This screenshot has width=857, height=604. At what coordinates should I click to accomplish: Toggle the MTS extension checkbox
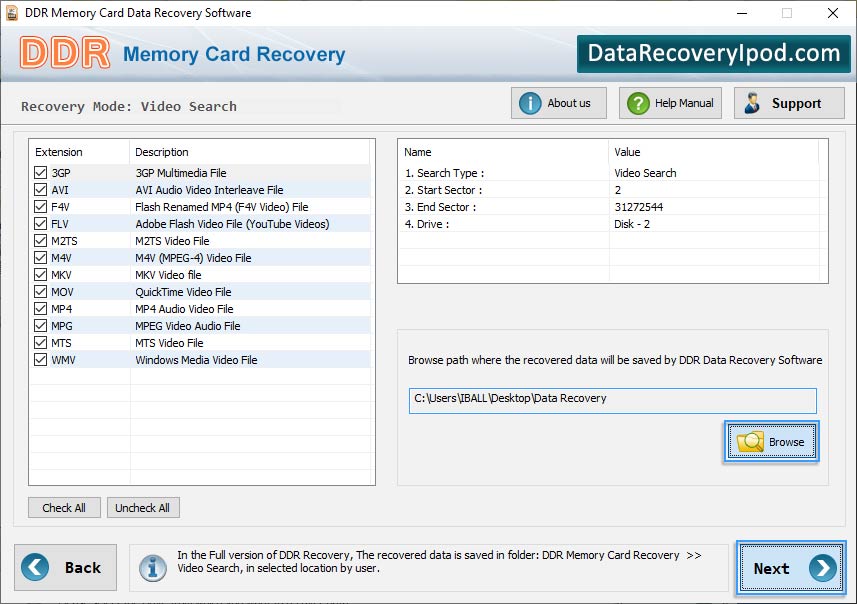point(40,342)
